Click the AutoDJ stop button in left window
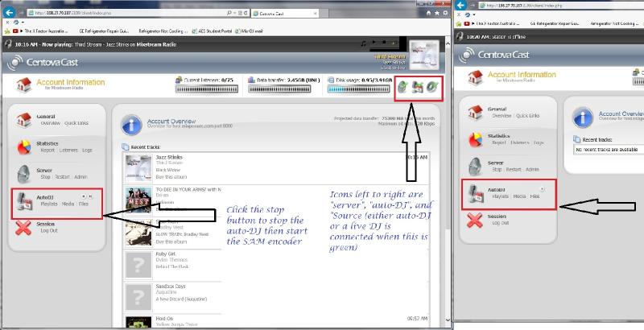This screenshot has height=330, width=644. (85, 196)
